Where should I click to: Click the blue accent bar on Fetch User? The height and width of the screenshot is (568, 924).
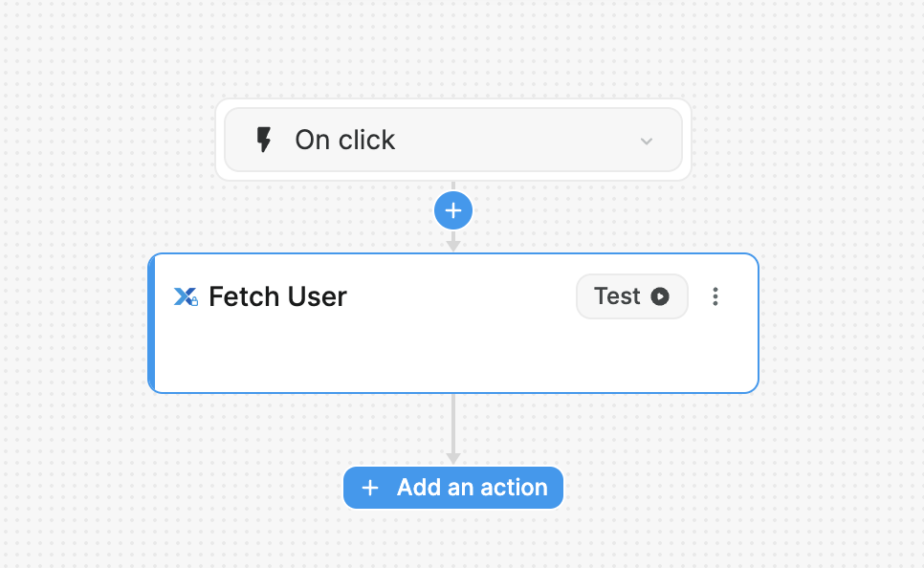pos(152,323)
